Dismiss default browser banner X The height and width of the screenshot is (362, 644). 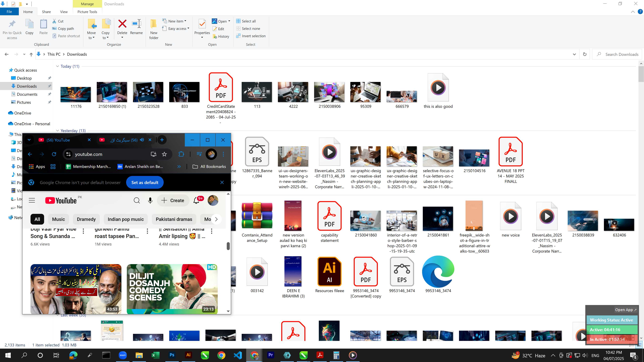pos(222,182)
